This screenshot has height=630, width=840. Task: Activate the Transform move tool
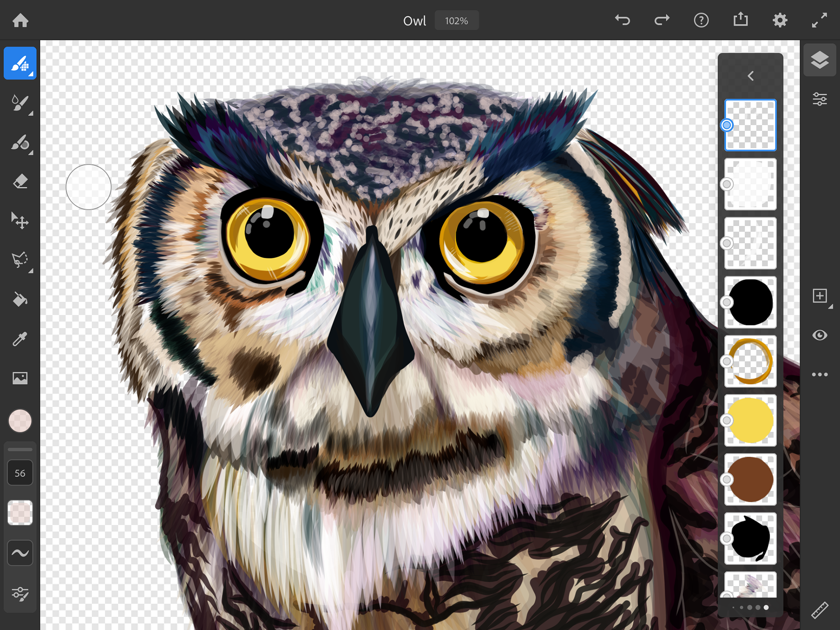click(x=20, y=221)
